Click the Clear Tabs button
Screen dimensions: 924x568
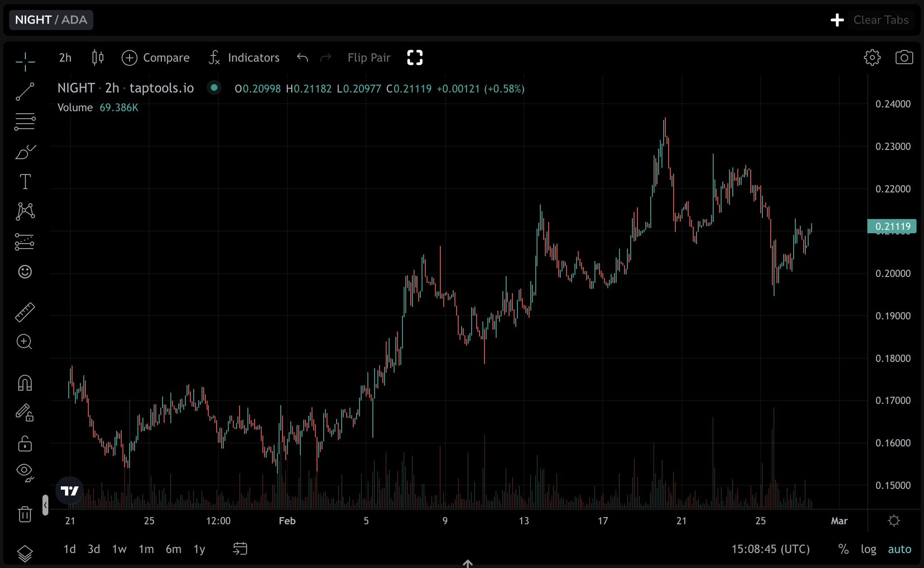click(881, 20)
